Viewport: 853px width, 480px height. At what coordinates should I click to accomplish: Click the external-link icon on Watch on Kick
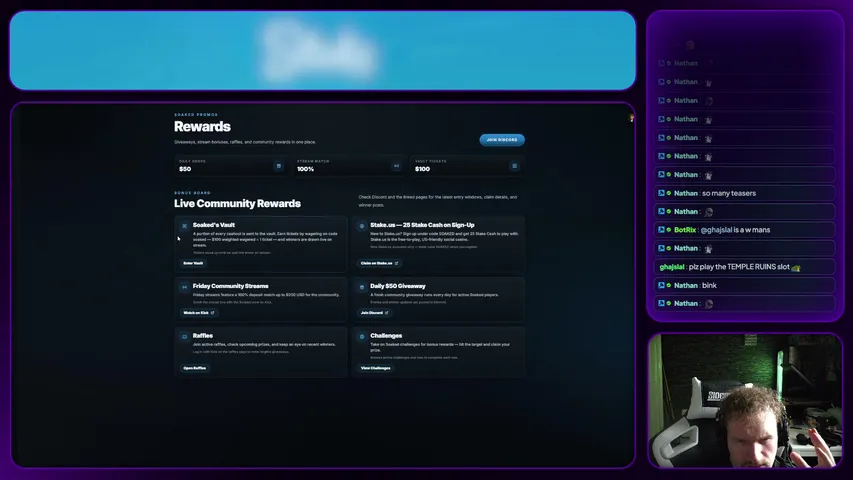(x=213, y=313)
